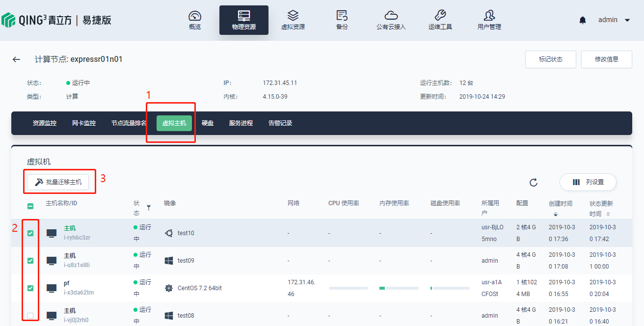The image size is (644, 326).
Task: Click the refresh icon above the table
Action: click(x=534, y=183)
